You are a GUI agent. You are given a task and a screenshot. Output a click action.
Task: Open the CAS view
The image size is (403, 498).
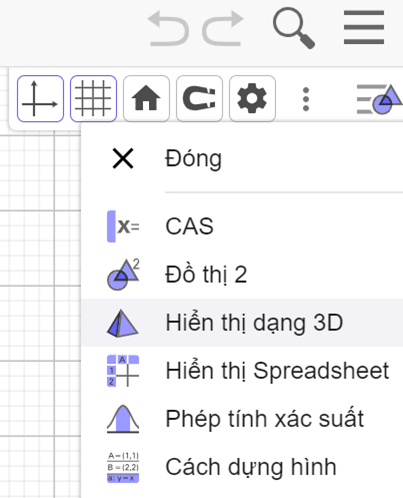click(x=242, y=226)
